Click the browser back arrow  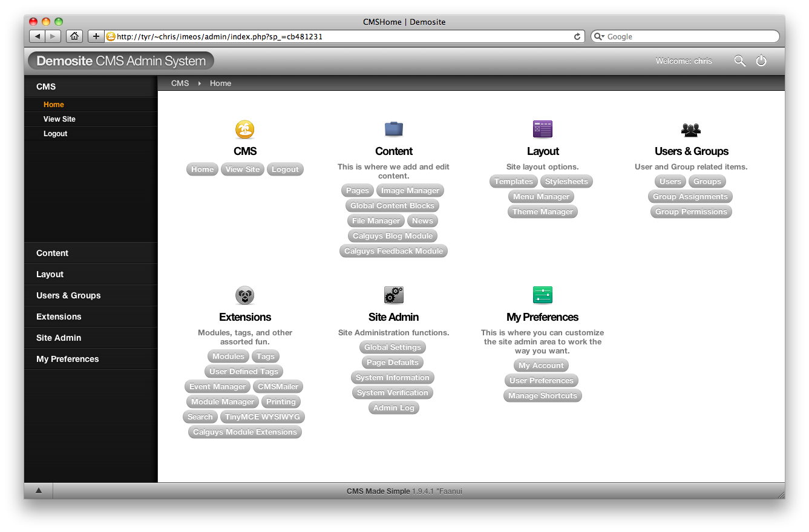pos(38,36)
